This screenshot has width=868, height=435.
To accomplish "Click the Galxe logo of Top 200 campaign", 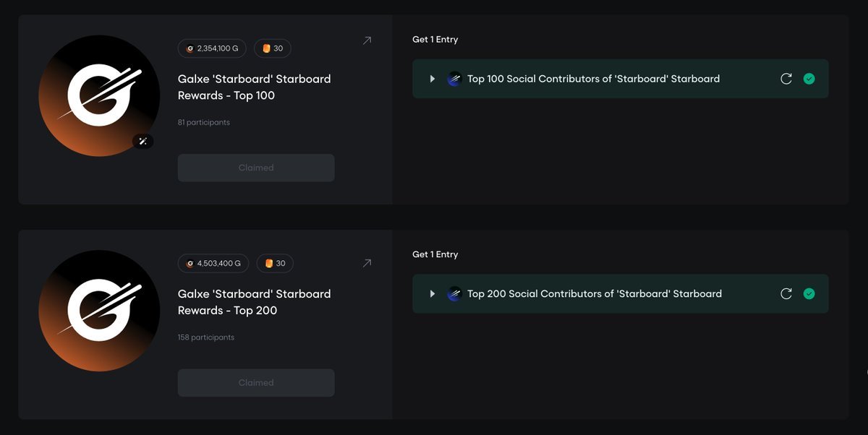I will (x=99, y=311).
